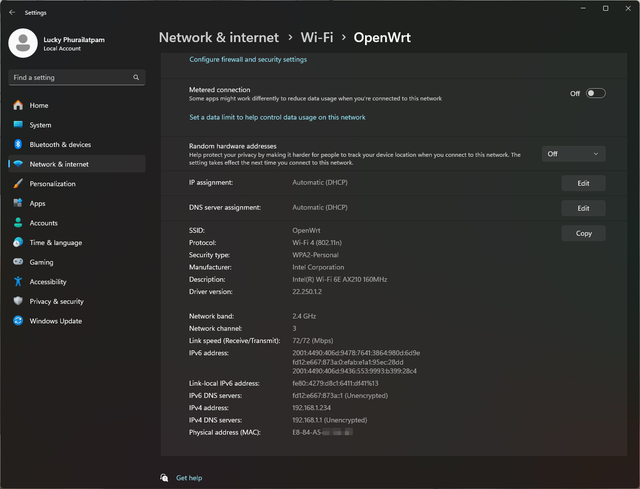640x489 pixels.
Task: Go to the Wi-Fi breadcrumb
Action: 316,38
